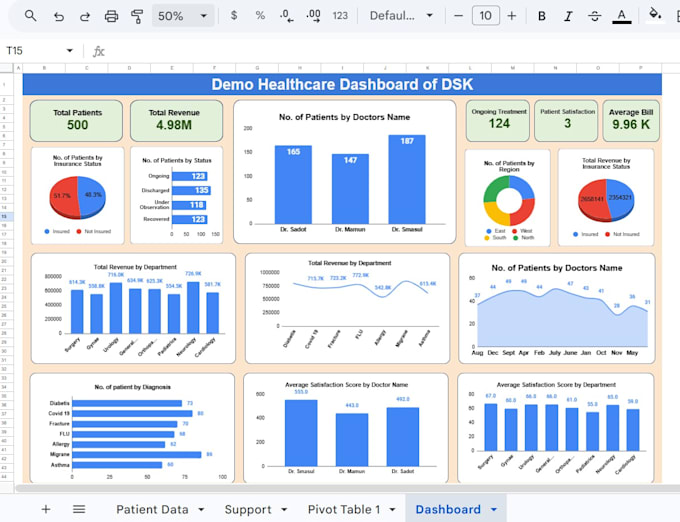
Task: Click the Dr. Smasul 187 bar
Action: coord(407,179)
